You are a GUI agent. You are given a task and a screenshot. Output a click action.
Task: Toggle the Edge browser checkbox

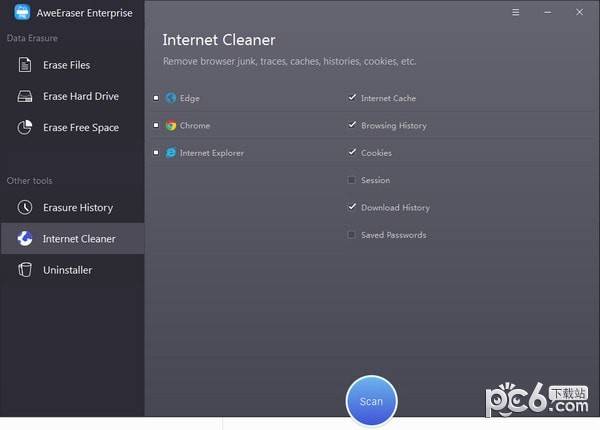[x=156, y=98]
